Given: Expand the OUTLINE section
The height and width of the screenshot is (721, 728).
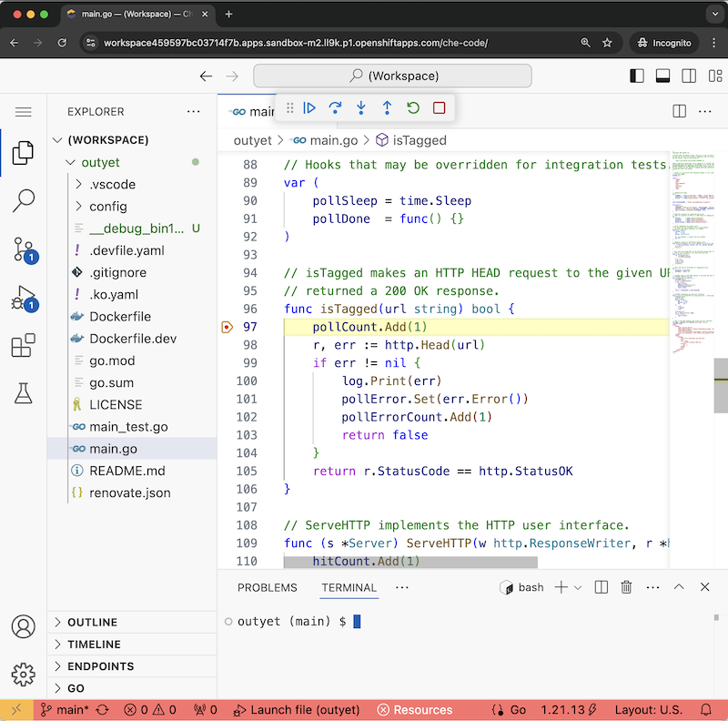Looking at the screenshot, I should coord(92,623).
